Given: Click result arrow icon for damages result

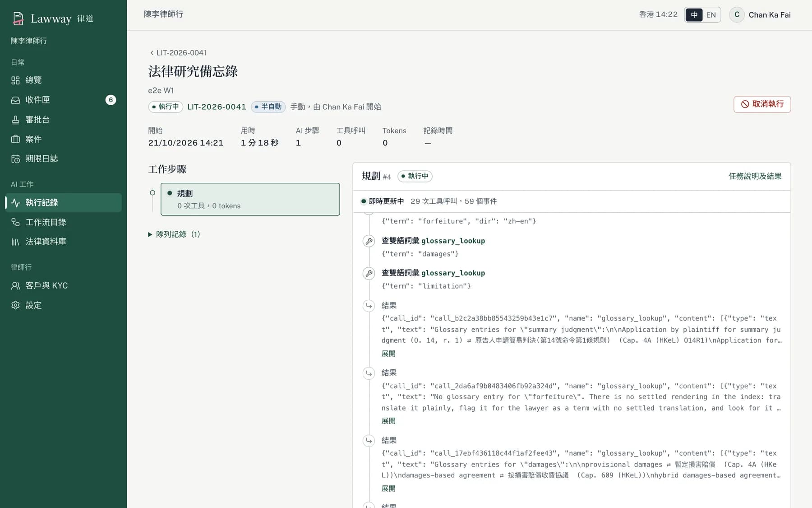Looking at the screenshot, I should tap(369, 441).
